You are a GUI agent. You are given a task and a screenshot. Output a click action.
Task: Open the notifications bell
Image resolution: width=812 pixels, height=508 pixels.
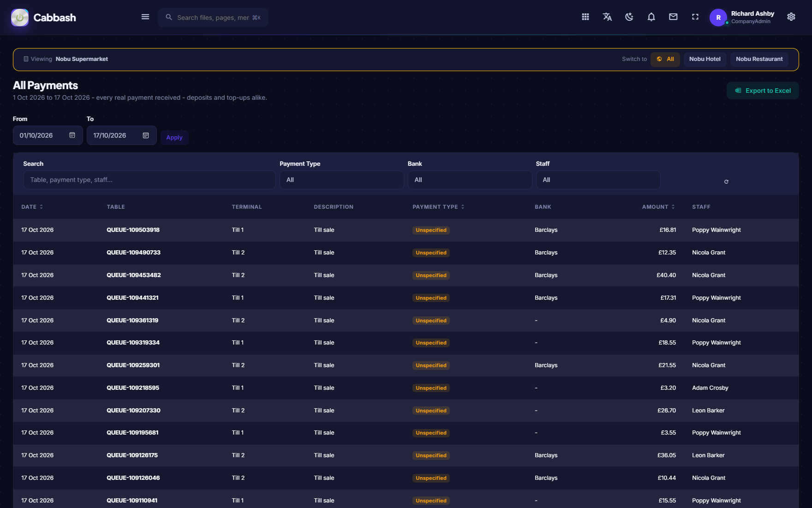click(651, 17)
